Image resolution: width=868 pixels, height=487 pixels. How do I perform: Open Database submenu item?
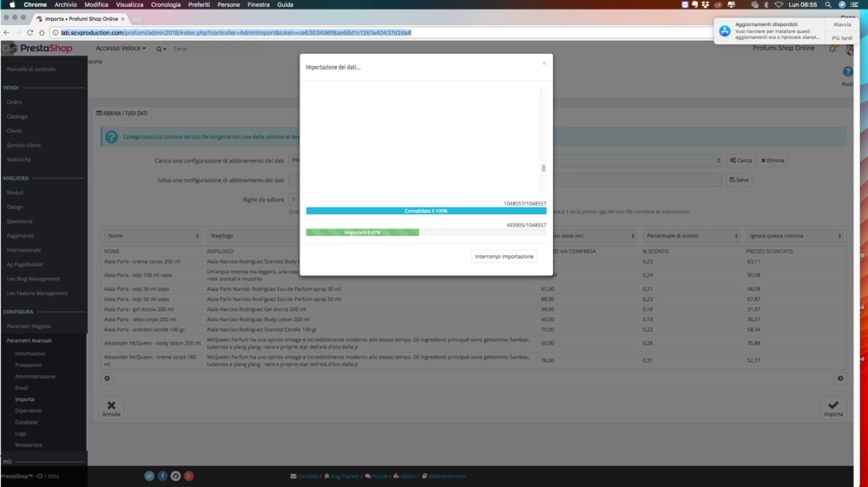(x=26, y=422)
